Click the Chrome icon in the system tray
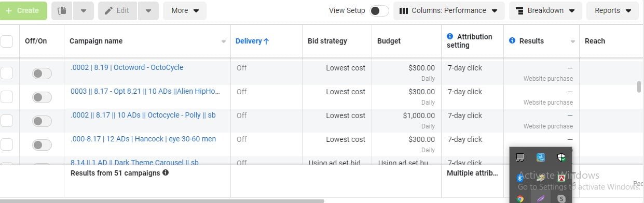Viewport: 644px width, 203px height. coord(520,198)
